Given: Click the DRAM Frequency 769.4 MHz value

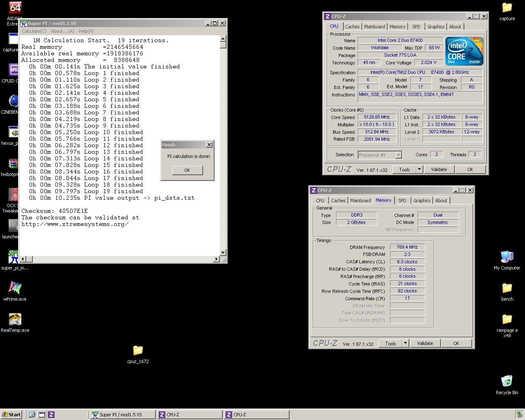Looking at the screenshot, I should point(407,247).
